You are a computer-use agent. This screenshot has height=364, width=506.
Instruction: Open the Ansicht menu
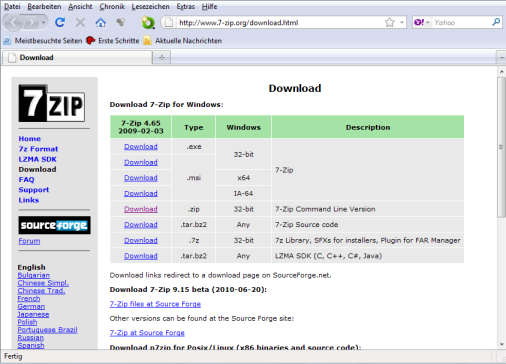pyautogui.click(x=80, y=6)
